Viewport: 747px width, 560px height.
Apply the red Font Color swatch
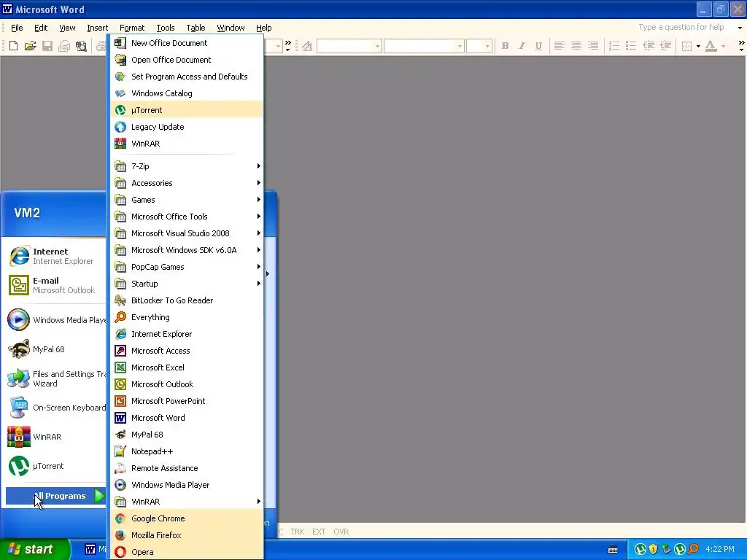[711, 46]
